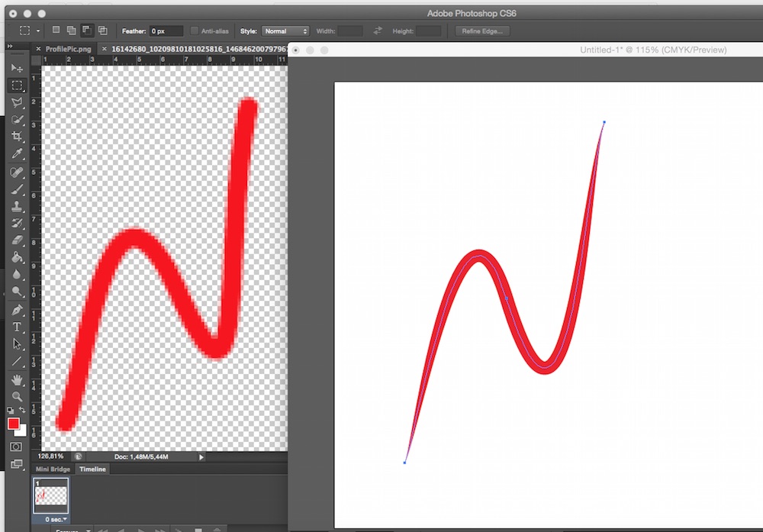Select the History Brush tool
The height and width of the screenshot is (532, 763).
[17, 224]
